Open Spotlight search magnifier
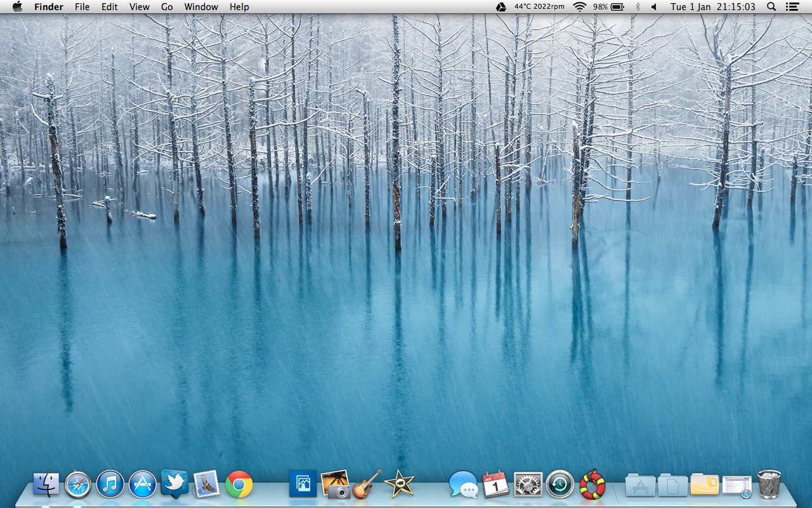812x508 pixels. pos(771,7)
